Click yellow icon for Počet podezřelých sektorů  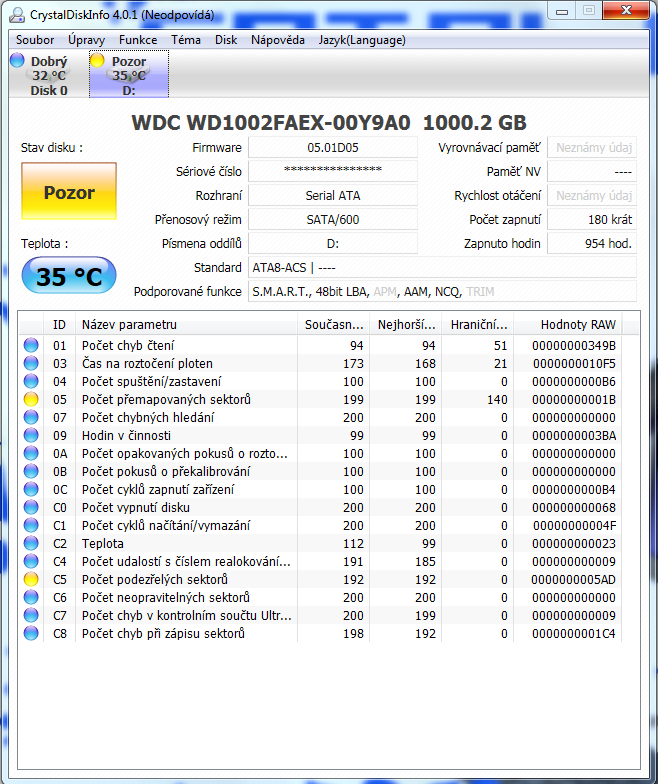coord(31,579)
